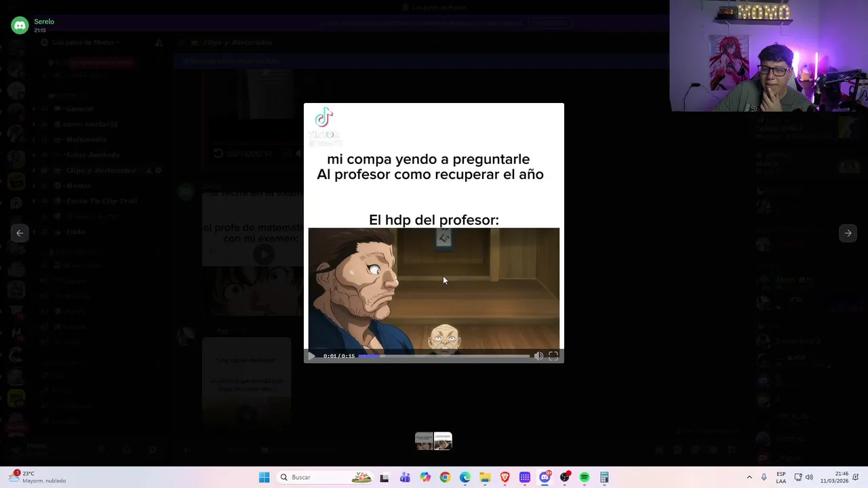Open Spotify from the taskbar
This screenshot has height=488, width=868.
click(585, 477)
